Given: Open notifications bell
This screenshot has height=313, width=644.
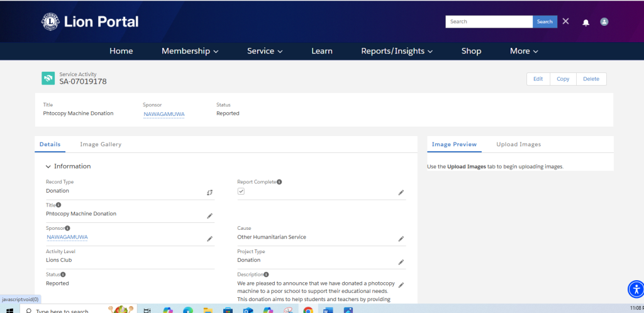Looking at the screenshot, I should 586,23.
